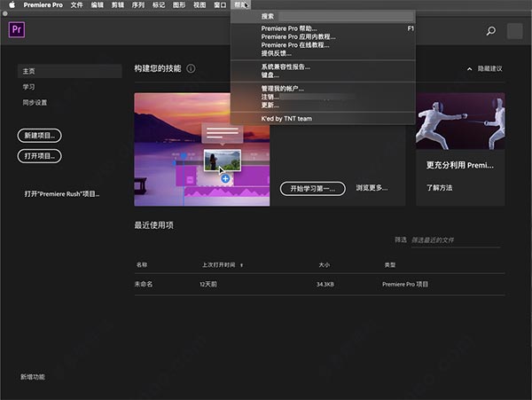Screen dimensions: 532x400
Task: Click the fencing image thumbnail
Action: 460,122
